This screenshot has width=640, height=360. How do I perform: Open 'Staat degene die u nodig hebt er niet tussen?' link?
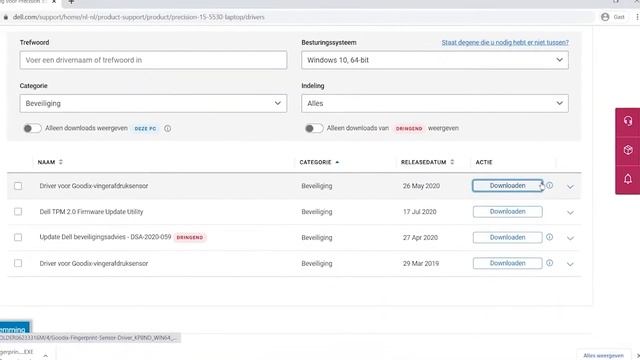[505, 42]
